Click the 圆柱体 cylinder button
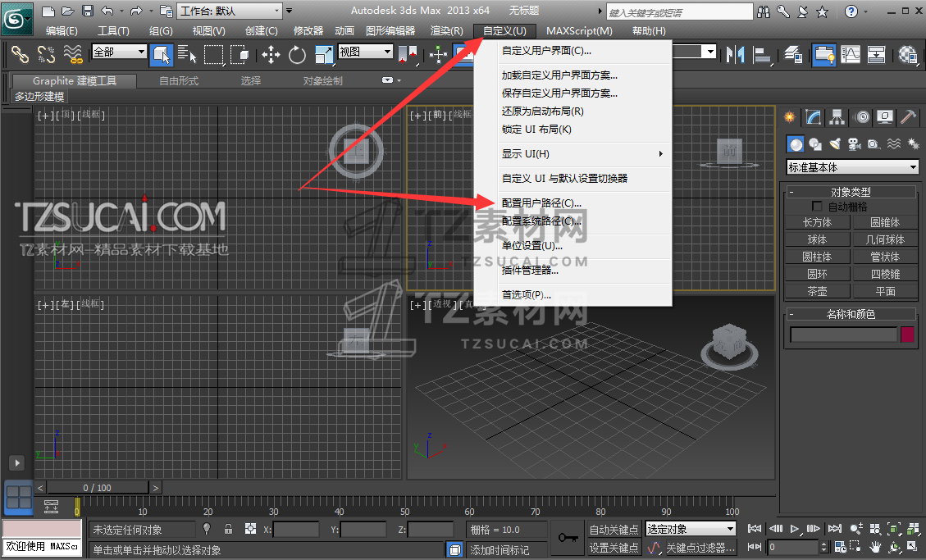 818,257
